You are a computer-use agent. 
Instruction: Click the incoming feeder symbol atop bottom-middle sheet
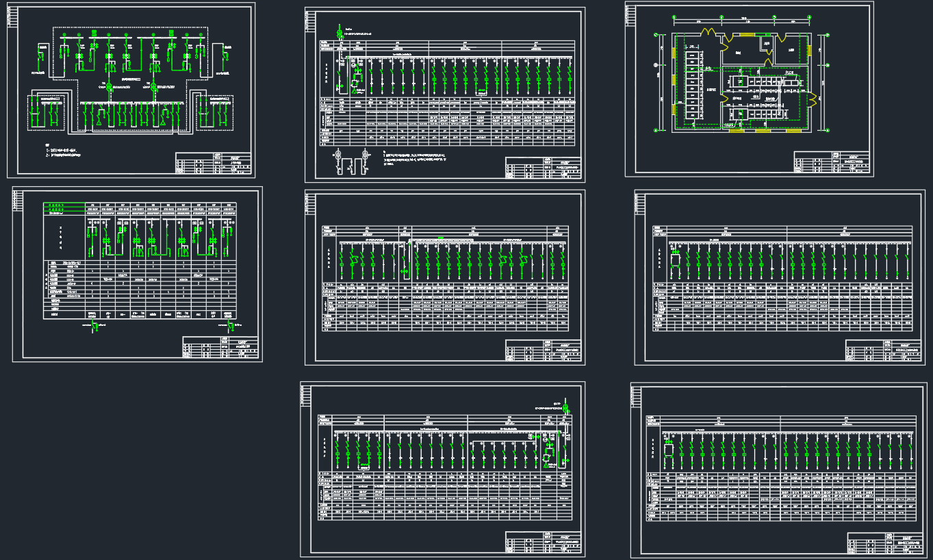click(x=565, y=409)
